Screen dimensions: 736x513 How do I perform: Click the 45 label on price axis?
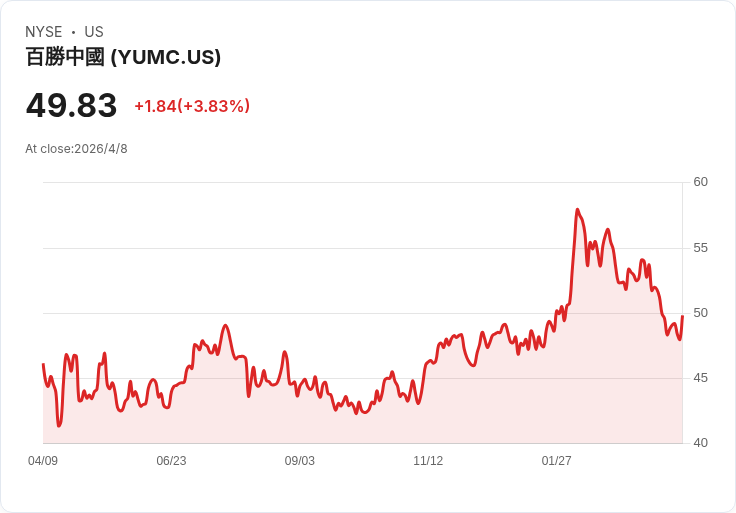700,378
